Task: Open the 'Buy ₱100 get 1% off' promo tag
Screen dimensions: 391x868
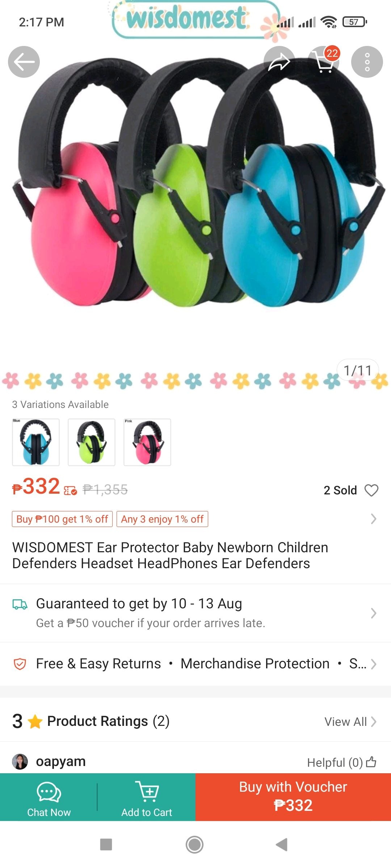Action: point(62,519)
